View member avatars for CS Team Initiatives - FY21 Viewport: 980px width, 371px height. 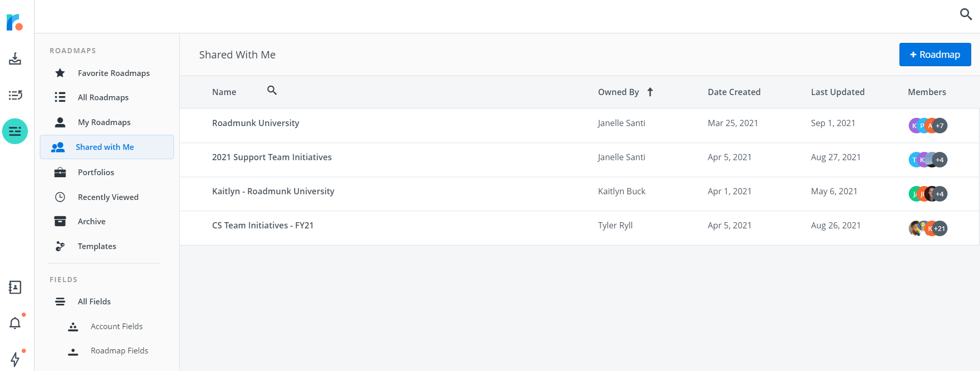pos(928,228)
